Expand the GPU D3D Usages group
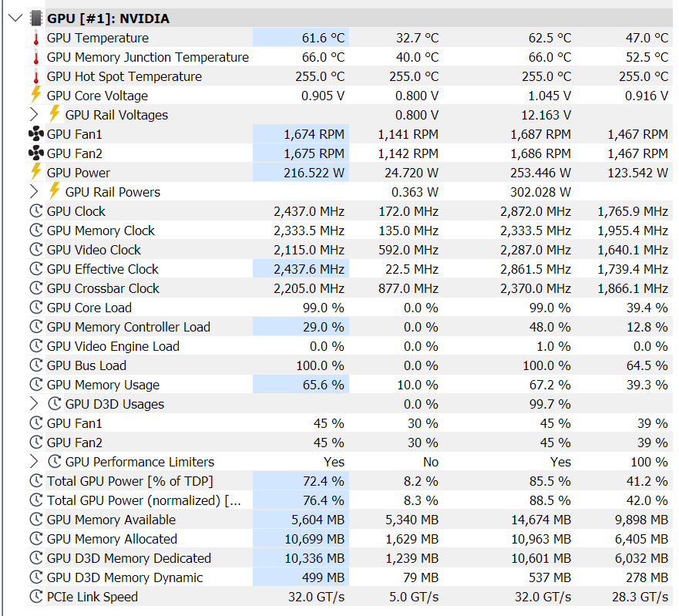679x616 pixels. (x=34, y=404)
